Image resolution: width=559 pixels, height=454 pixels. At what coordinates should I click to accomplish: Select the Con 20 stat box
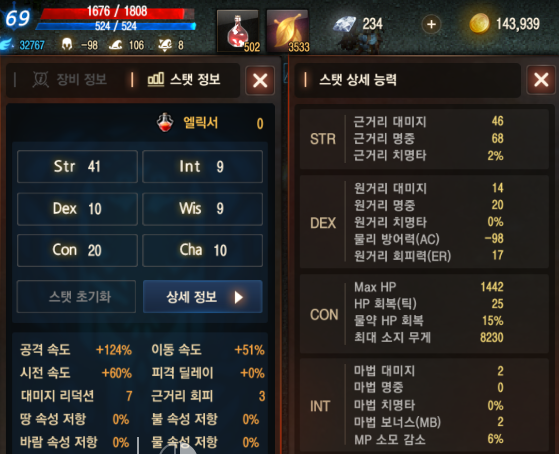coord(77,250)
